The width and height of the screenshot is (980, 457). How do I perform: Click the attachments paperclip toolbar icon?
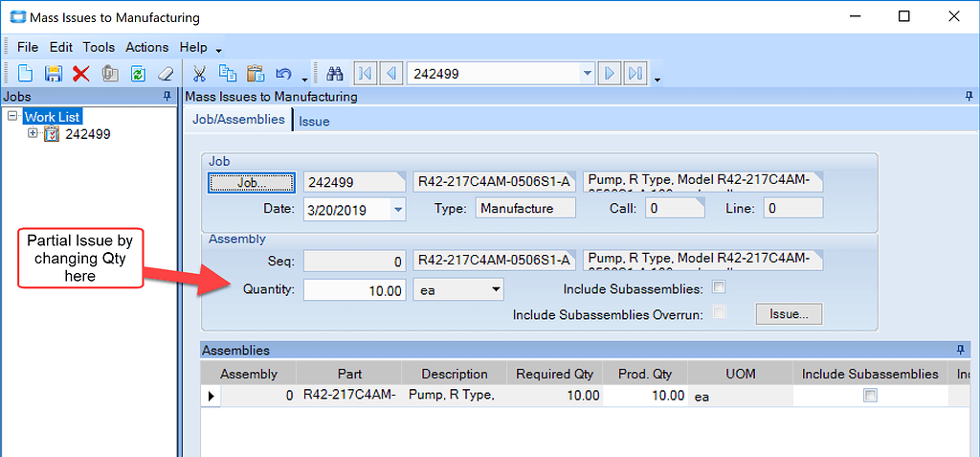(110, 74)
